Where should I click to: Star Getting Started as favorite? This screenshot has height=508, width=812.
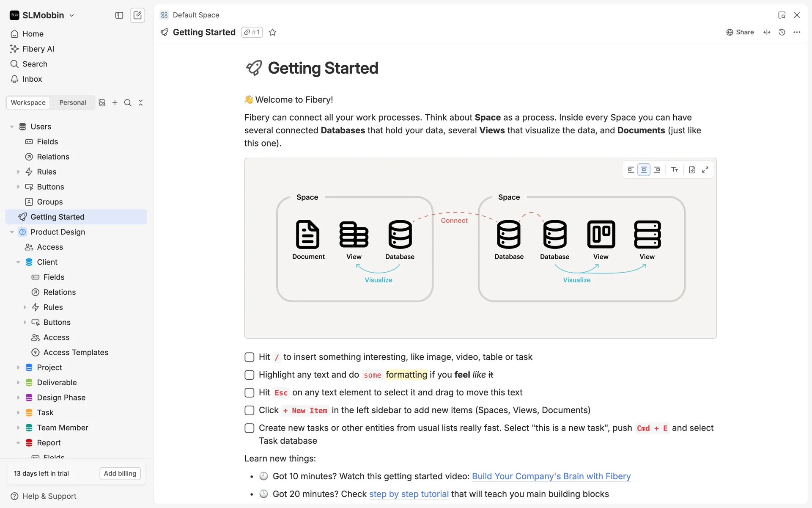pos(273,32)
